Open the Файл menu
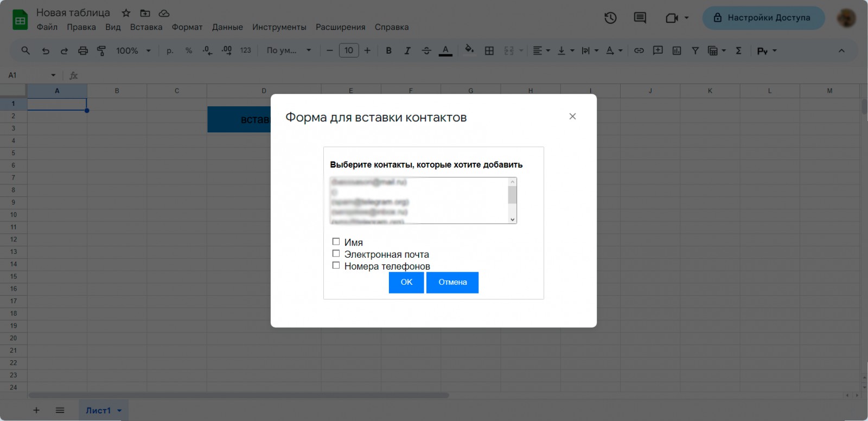Viewport: 868px width, 421px height. pyautogui.click(x=47, y=27)
